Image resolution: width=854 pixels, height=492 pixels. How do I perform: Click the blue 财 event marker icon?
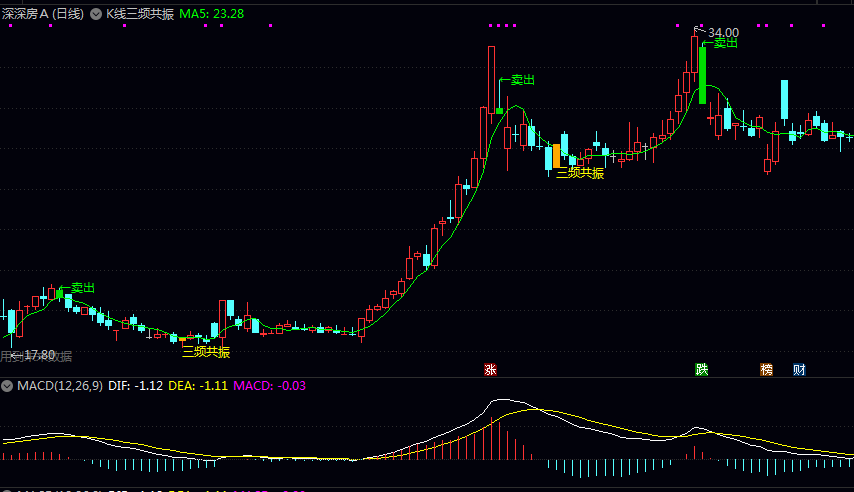pos(799,370)
